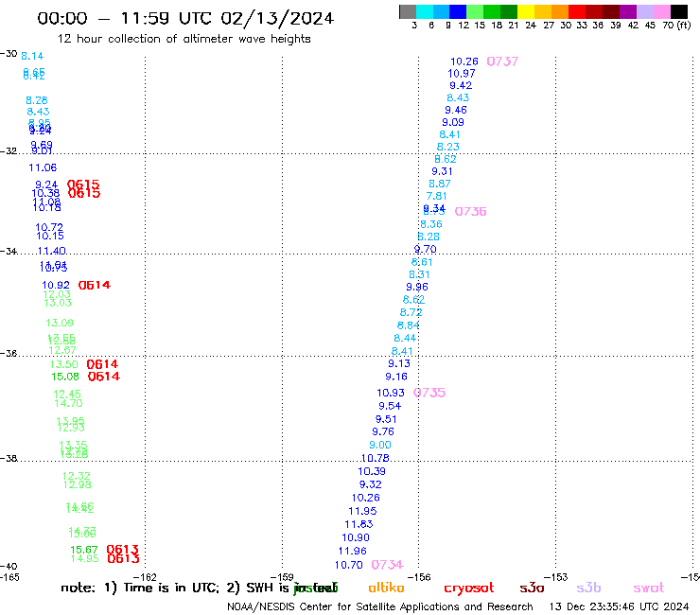Click the cryosat value '11.06'

43,167
